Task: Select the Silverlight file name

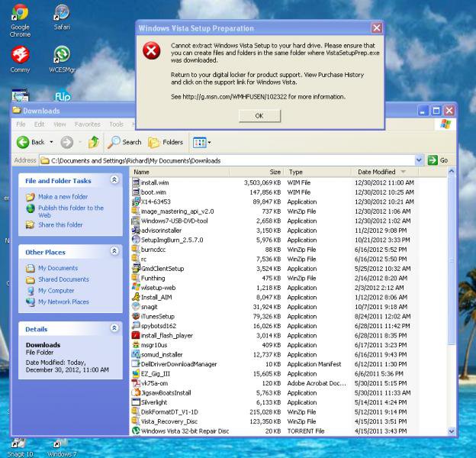Action: [154, 402]
